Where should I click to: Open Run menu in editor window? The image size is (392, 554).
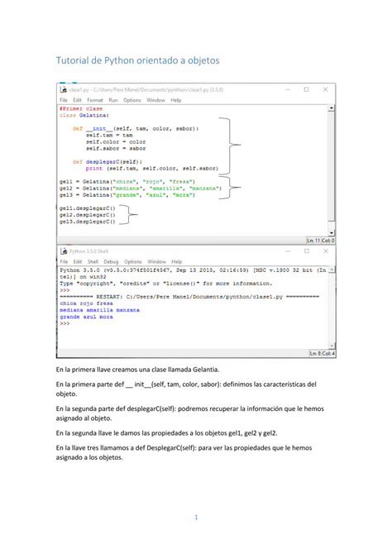point(113,100)
